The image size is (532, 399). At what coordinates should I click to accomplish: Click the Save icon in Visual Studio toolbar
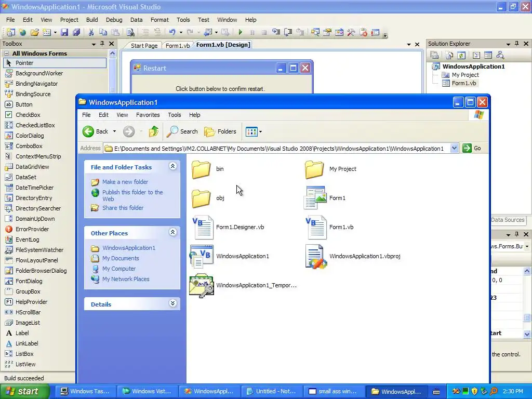point(64,32)
